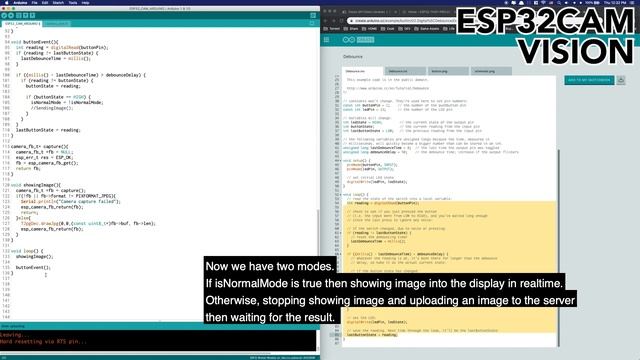
Task: Select the button.png file tab
Action: tap(448, 71)
